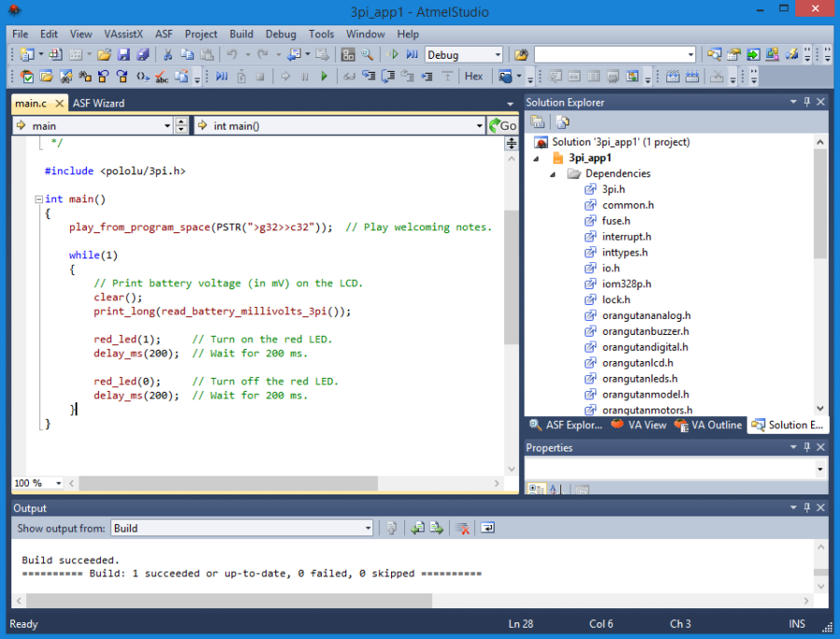Click the Clear All icon in Output panel
840x639 pixels.
(462, 528)
